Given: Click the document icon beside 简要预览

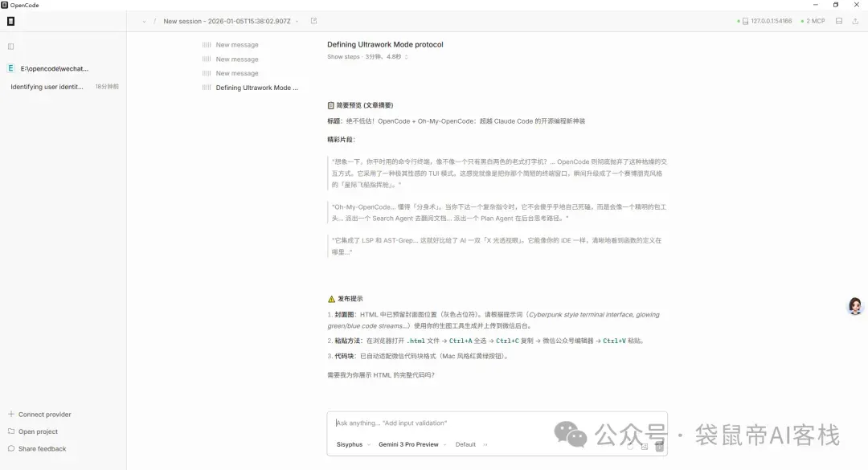Looking at the screenshot, I should pyautogui.click(x=330, y=105).
